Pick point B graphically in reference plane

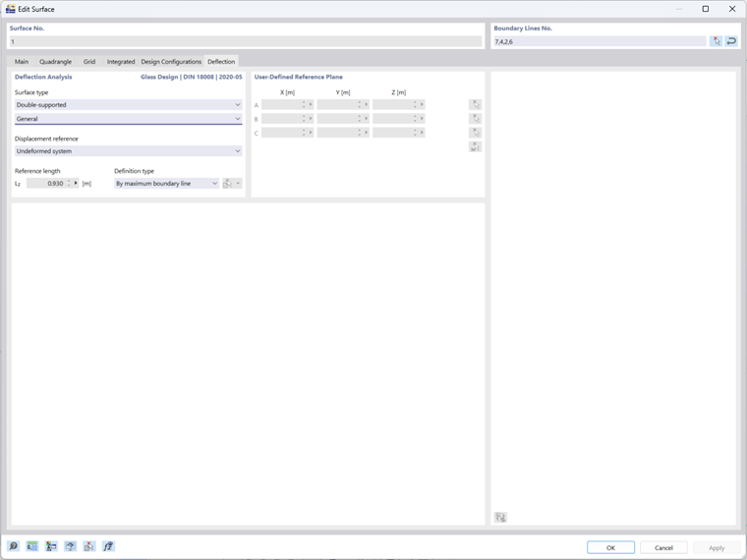tap(475, 119)
